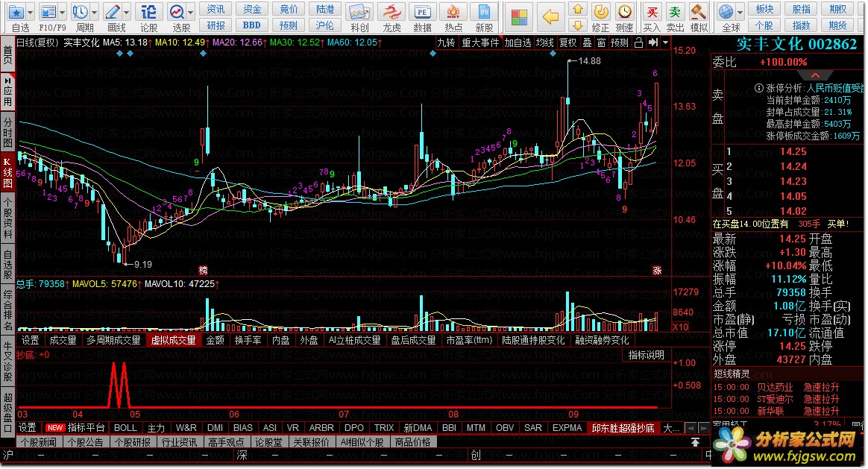The width and height of the screenshot is (868, 469).
Task: Open the 个股资料 sidebar tab
Action: coord(7,217)
